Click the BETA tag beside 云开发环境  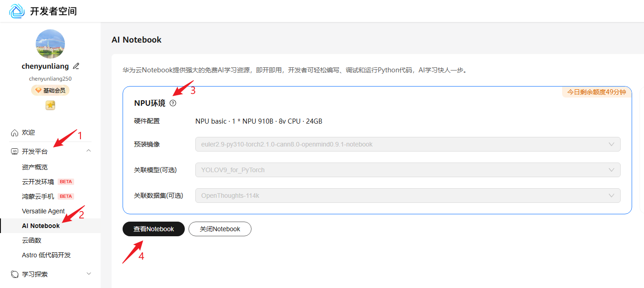click(66, 182)
